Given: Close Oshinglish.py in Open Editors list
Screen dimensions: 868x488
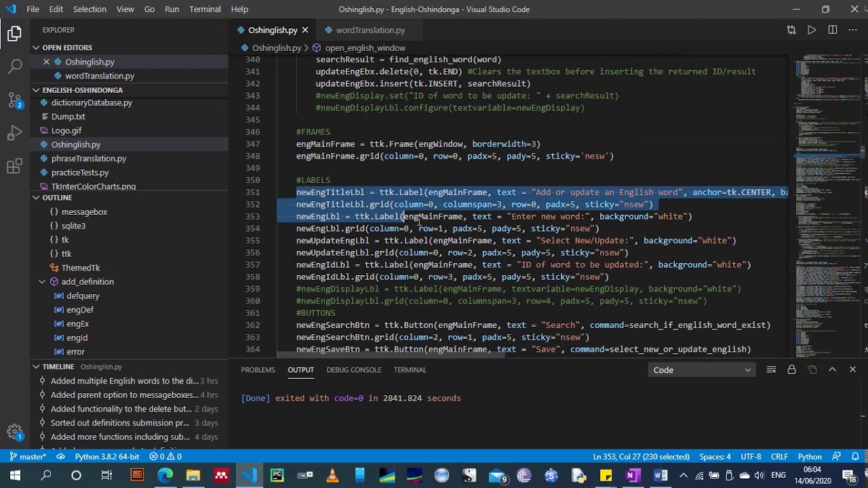Looking at the screenshot, I should coord(46,62).
